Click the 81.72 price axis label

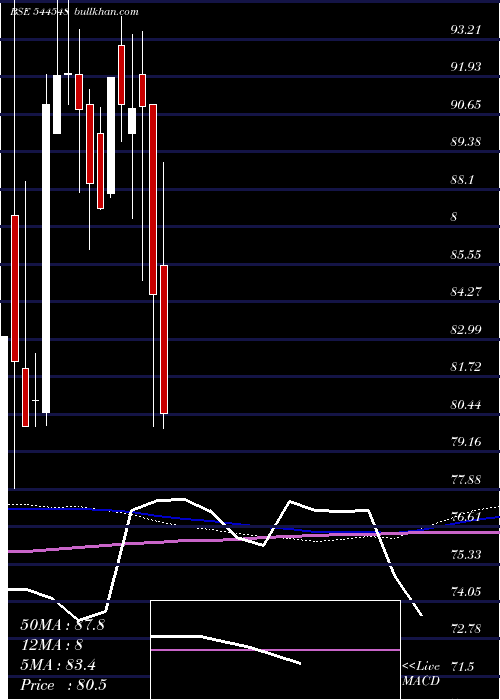coord(467,367)
